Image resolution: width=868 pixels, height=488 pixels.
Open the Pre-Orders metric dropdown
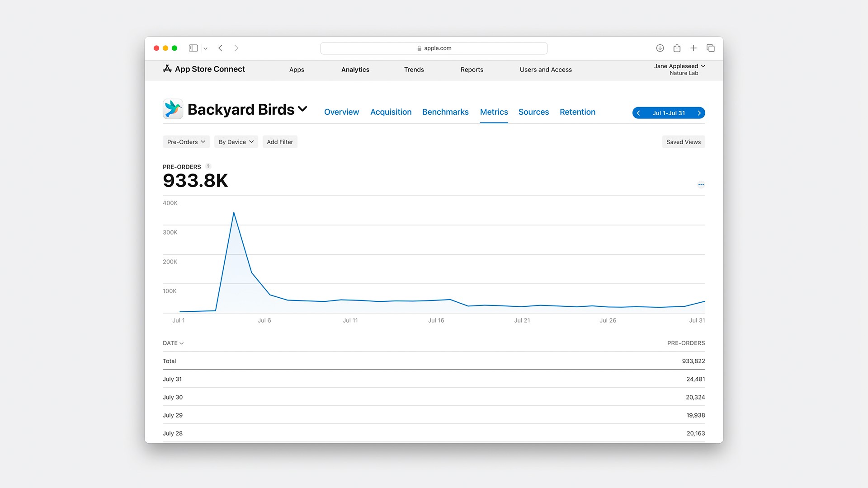pyautogui.click(x=186, y=142)
